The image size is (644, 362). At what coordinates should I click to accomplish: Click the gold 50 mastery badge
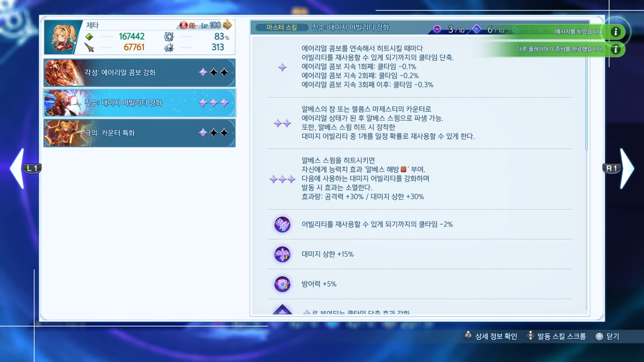(227, 25)
